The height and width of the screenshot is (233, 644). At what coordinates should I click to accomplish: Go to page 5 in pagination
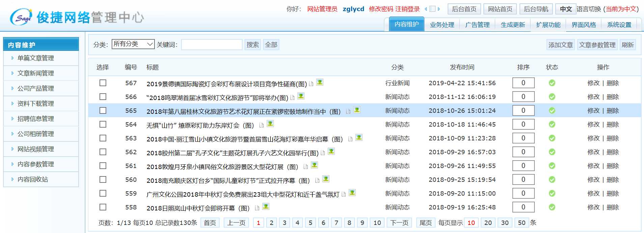tap(310, 223)
